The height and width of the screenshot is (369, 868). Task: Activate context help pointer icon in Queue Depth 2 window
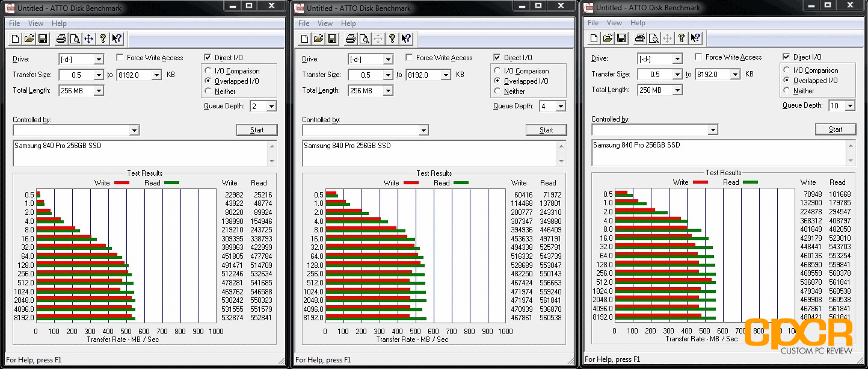[117, 39]
